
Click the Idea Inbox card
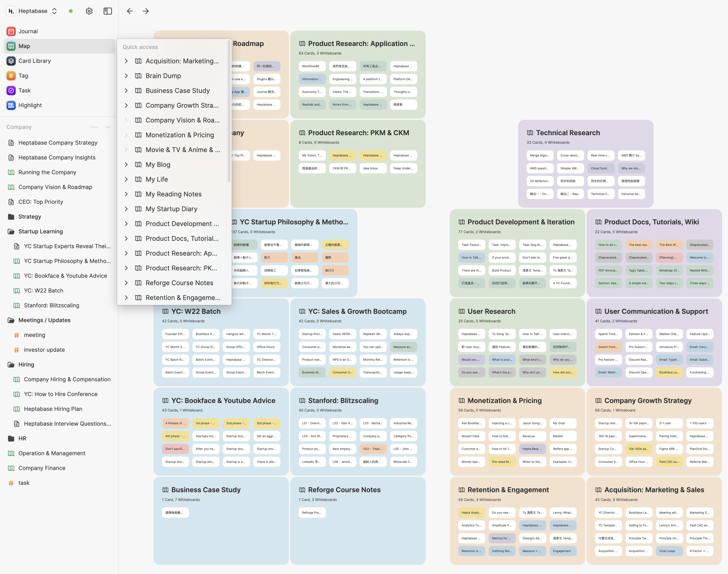(x=373, y=168)
